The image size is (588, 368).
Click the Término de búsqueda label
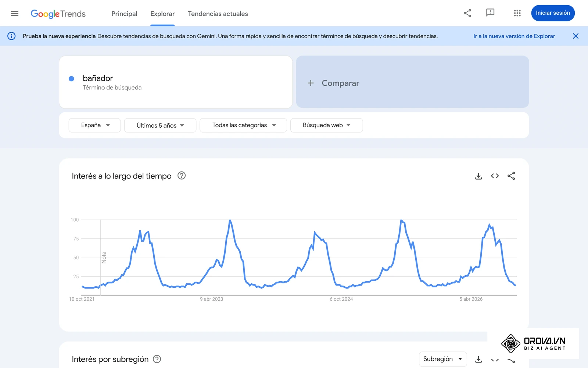click(x=112, y=88)
